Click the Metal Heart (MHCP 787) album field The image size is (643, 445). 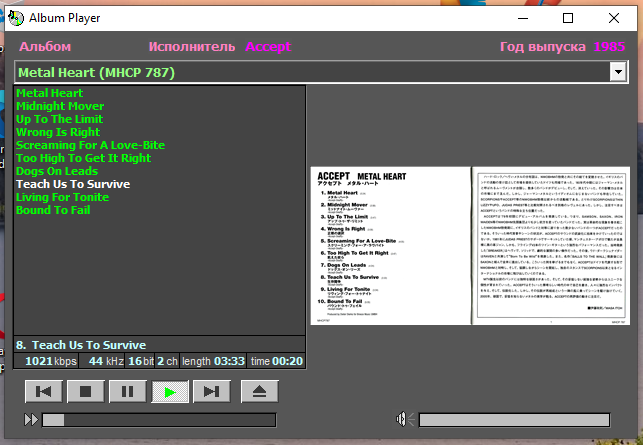313,72
